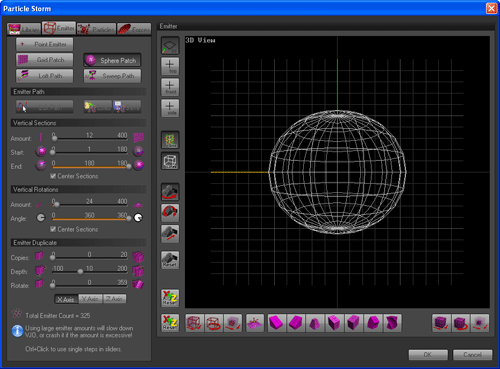Switch to the 3D perspective view
The image size is (500, 369).
(x=170, y=46)
